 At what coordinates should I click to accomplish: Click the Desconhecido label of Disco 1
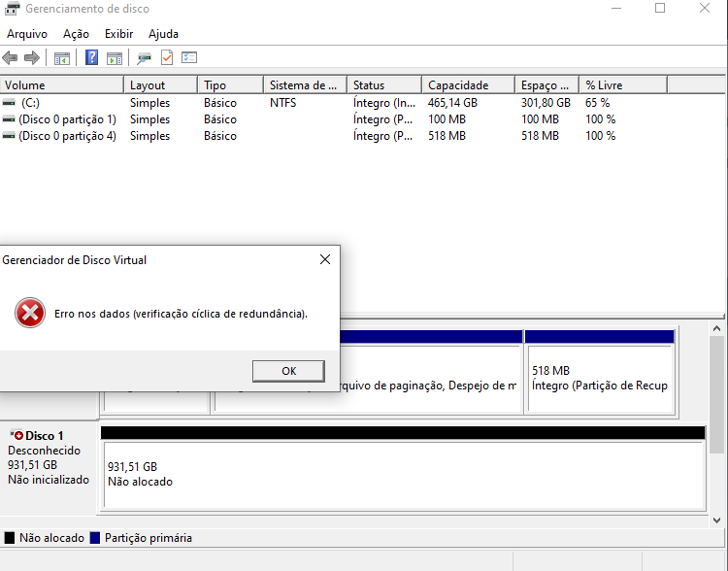point(44,451)
